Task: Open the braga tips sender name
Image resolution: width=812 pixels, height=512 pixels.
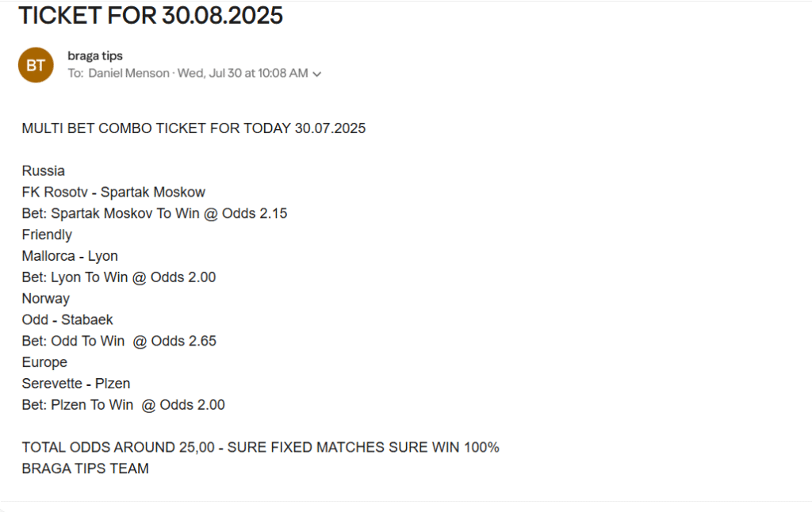Action: tap(95, 55)
